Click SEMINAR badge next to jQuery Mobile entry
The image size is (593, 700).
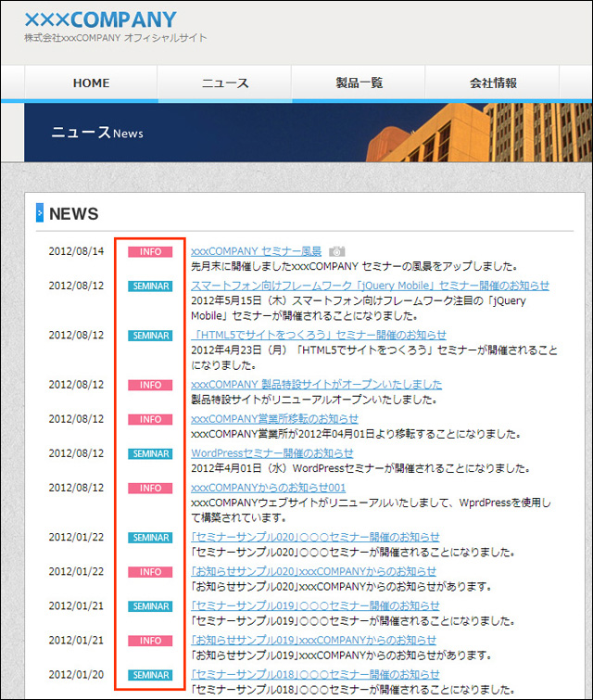150,286
